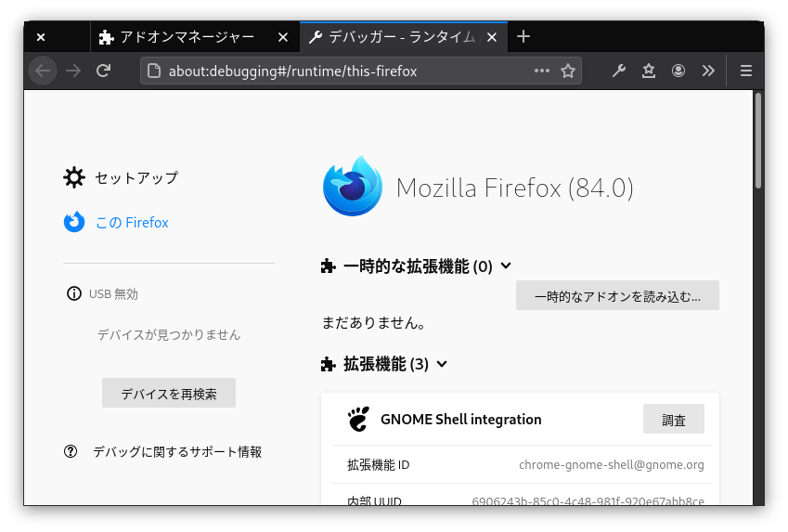The width and height of the screenshot is (788, 532).
Task: Open a new tab with plus button
Action: pos(523,37)
